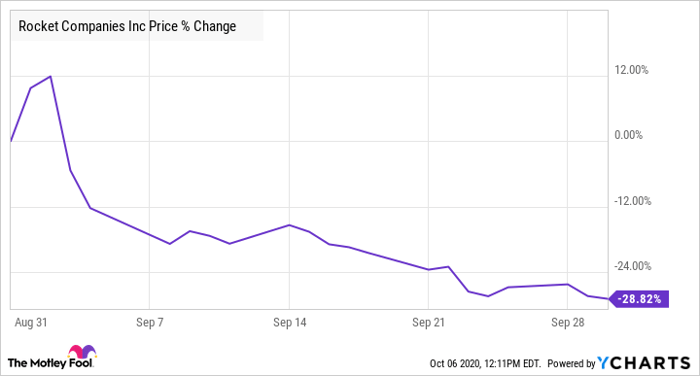Click the line's starting point at 0.00%
Viewport: 700px width, 376px height.
[11, 141]
